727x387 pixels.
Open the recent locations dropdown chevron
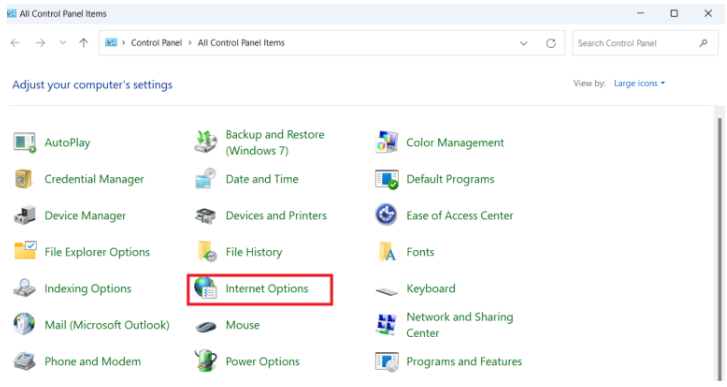(63, 43)
